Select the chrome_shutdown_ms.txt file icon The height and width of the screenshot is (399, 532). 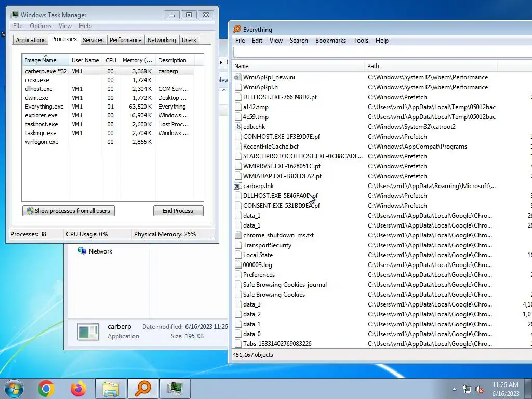pos(237,235)
